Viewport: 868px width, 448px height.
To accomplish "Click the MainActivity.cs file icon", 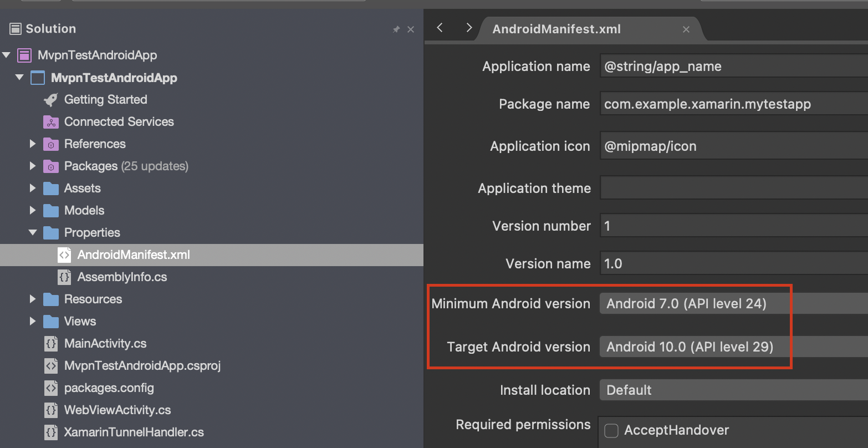I will pyautogui.click(x=50, y=344).
